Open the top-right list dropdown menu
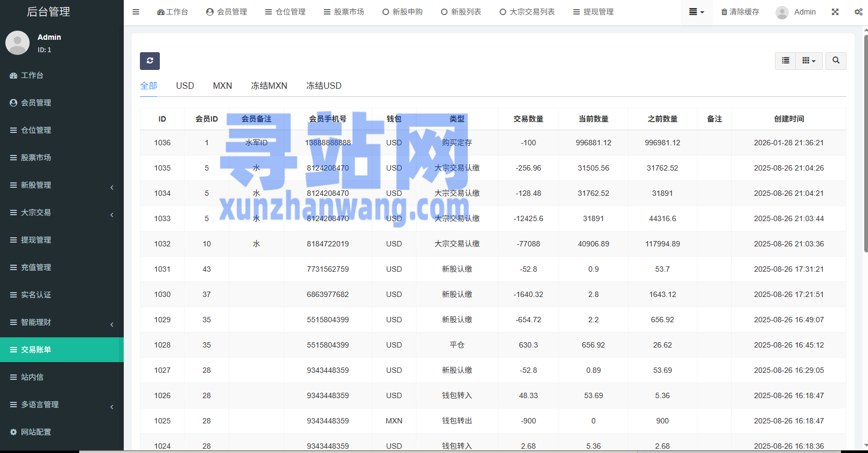This screenshot has width=868, height=453. 696,12
